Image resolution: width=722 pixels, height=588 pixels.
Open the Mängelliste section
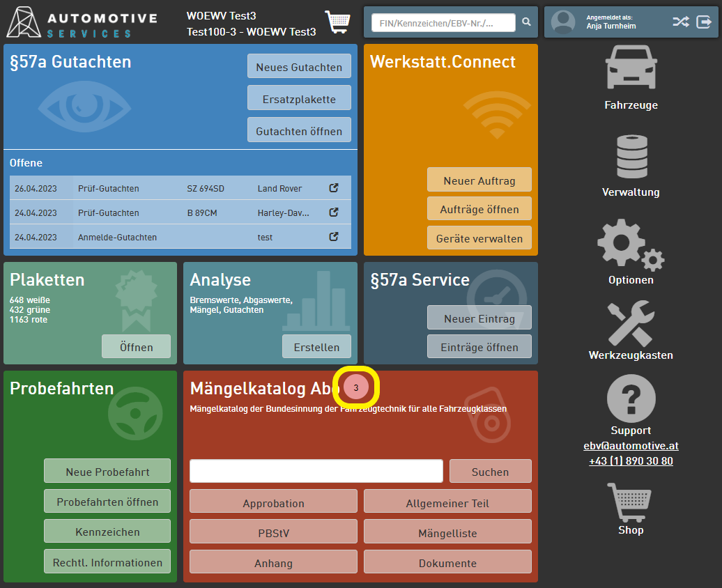[447, 533]
